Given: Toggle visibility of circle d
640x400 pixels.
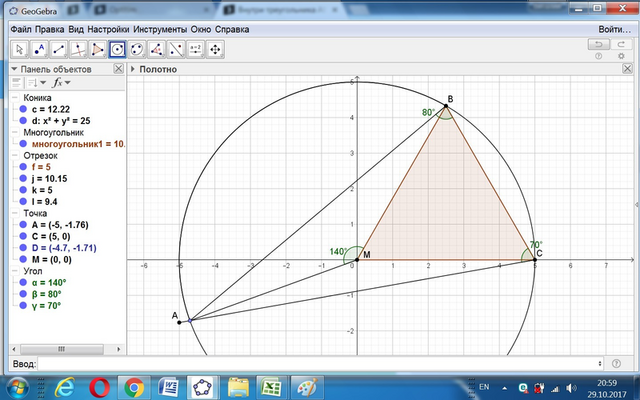Looking at the screenshot, I should [x=23, y=120].
